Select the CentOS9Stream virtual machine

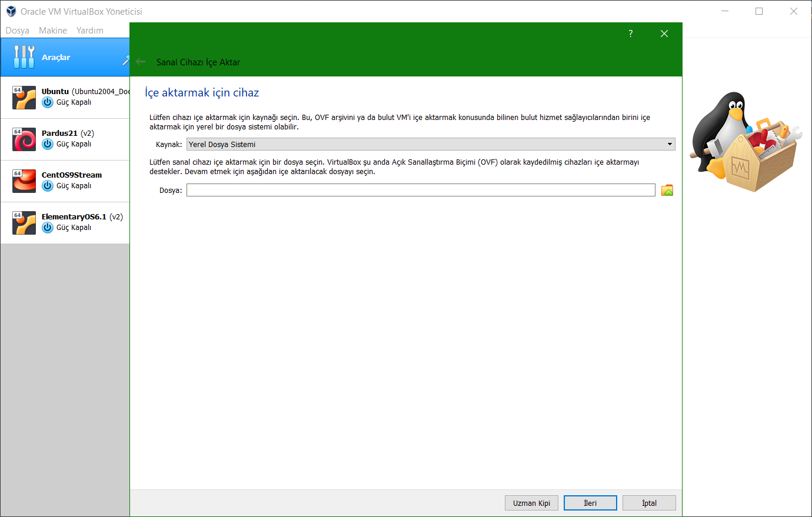tap(65, 181)
